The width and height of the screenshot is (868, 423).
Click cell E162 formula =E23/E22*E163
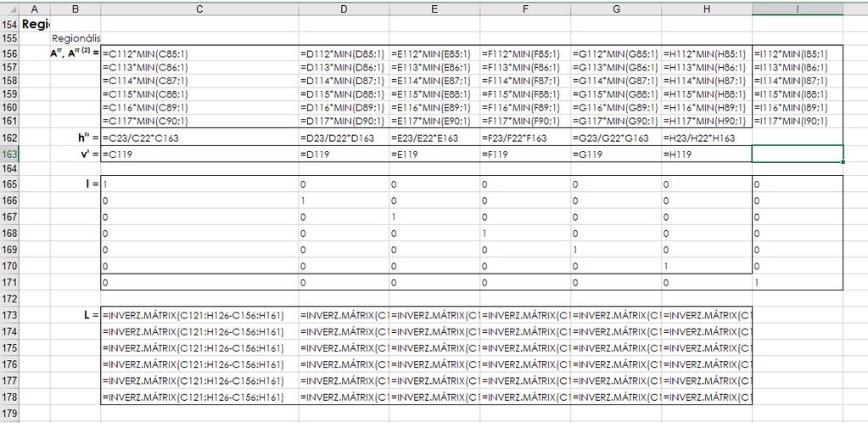pyautogui.click(x=434, y=138)
